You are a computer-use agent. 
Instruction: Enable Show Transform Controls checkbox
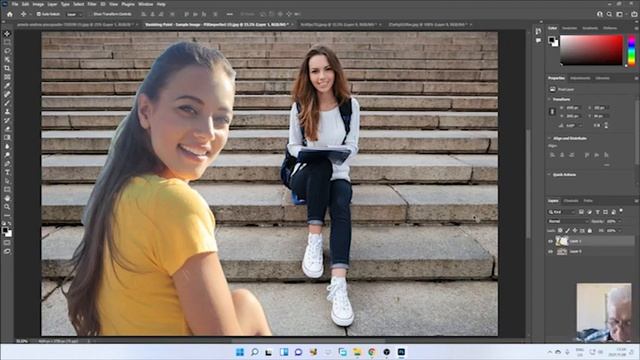tap(91, 14)
